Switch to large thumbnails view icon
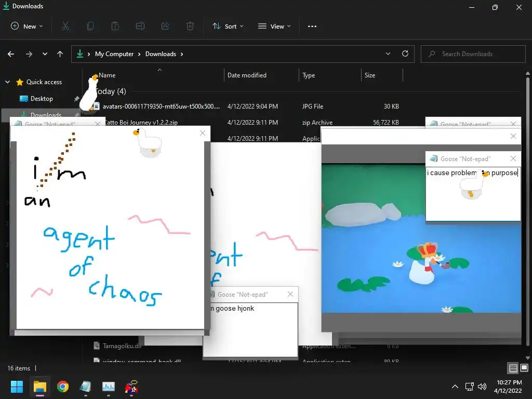The image size is (532, 399). 524,368
